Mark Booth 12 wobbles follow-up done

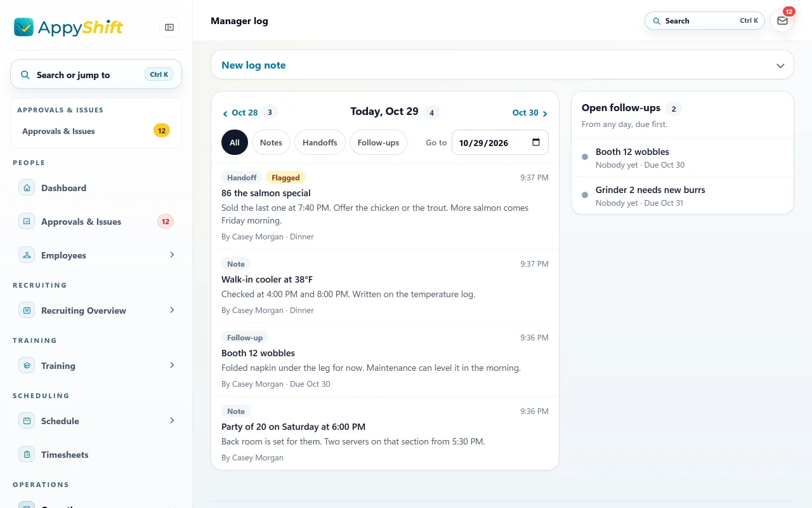(585, 157)
